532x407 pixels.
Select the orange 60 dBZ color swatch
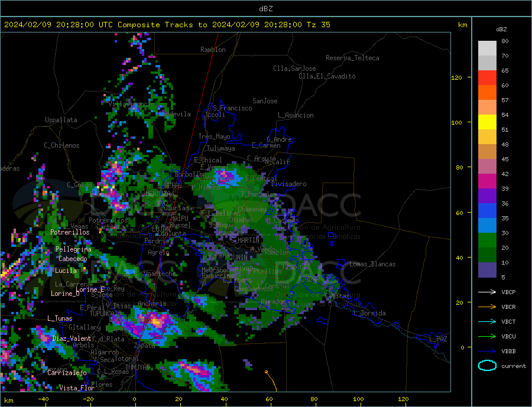[487, 93]
